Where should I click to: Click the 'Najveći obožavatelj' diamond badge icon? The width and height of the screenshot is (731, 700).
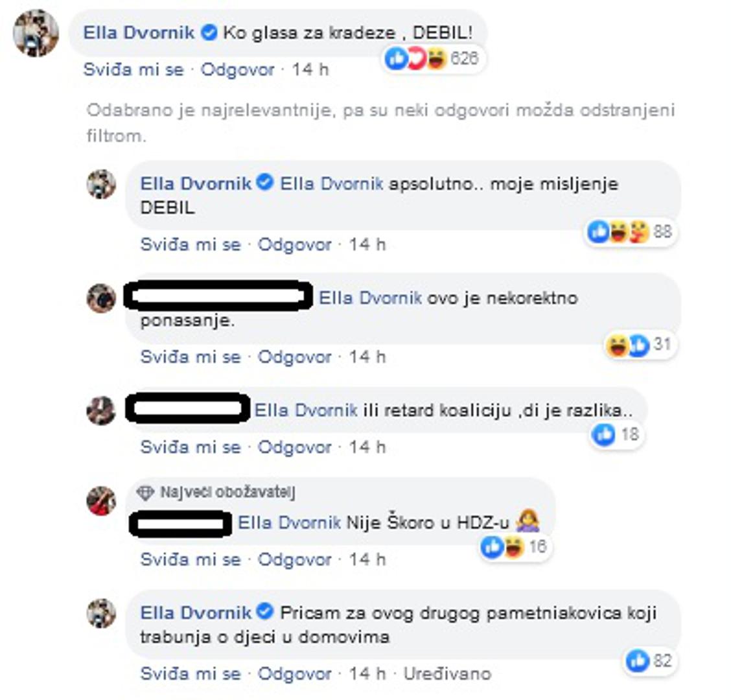pyautogui.click(x=145, y=493)
